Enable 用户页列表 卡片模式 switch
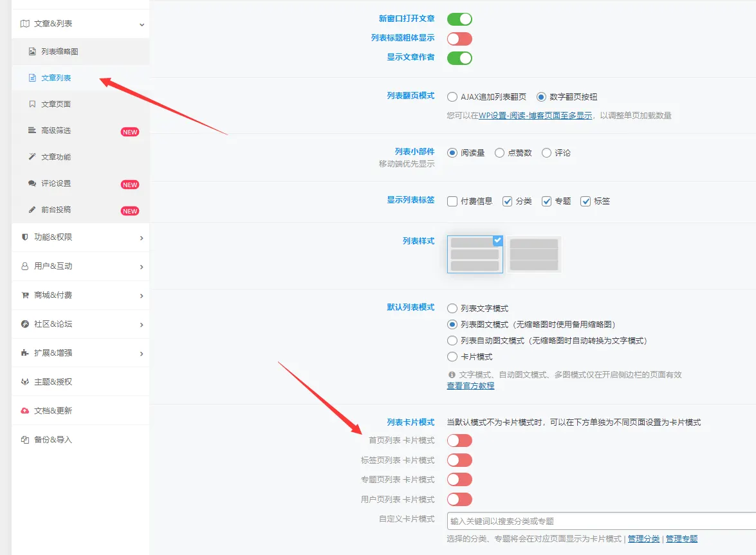The image size is (756, 555). click(459, 499)
